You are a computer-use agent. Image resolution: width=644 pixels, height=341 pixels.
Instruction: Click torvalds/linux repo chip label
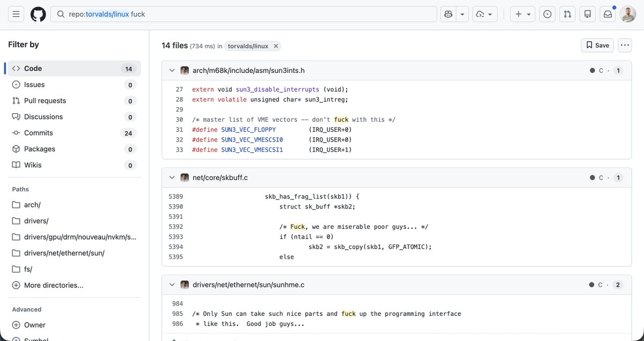pos(248,46)
